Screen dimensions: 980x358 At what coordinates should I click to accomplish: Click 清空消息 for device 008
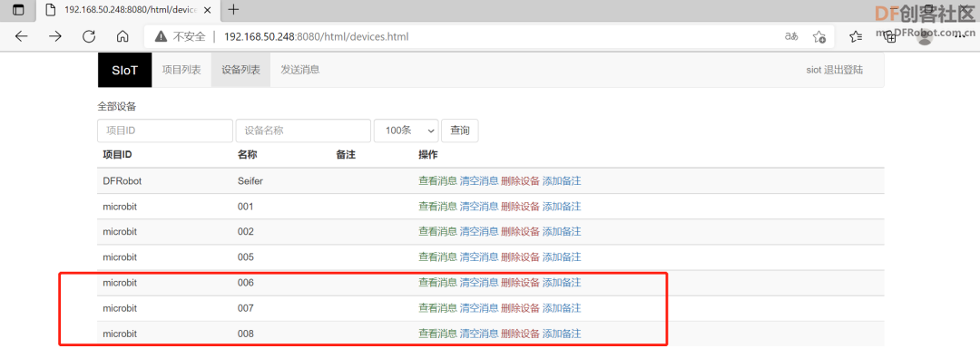click(479, 334)
